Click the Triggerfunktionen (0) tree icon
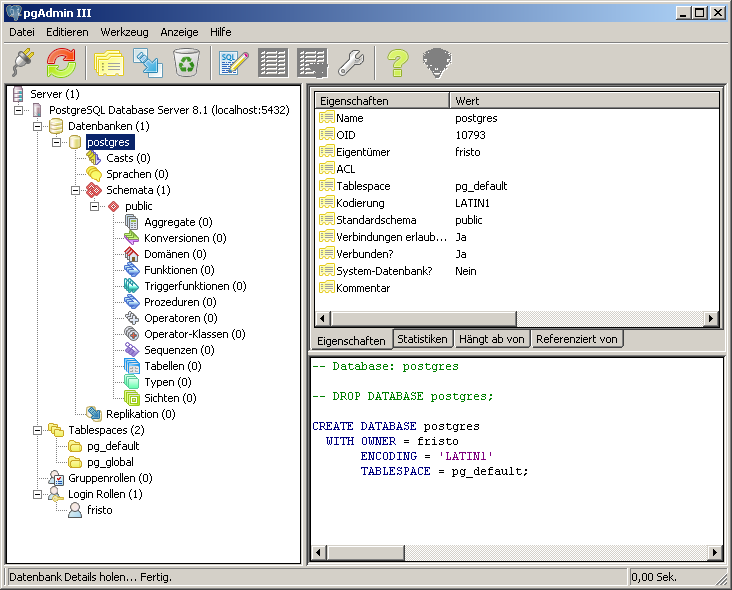732x590 pixels. (132, 286)
